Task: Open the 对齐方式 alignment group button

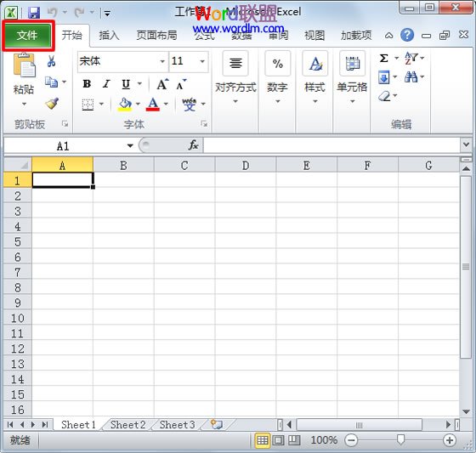Action: pyautogui.click(x=235, y=77)
